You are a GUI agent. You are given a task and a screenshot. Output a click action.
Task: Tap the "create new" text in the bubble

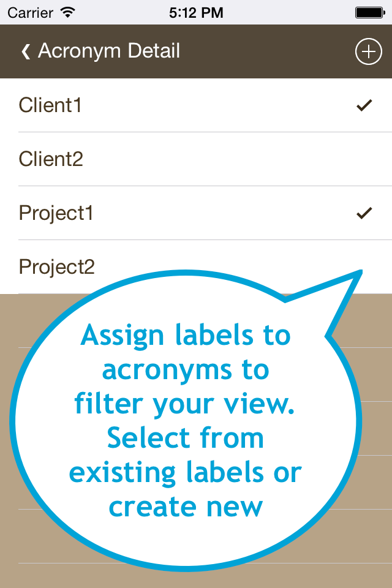tap(186, 507)
